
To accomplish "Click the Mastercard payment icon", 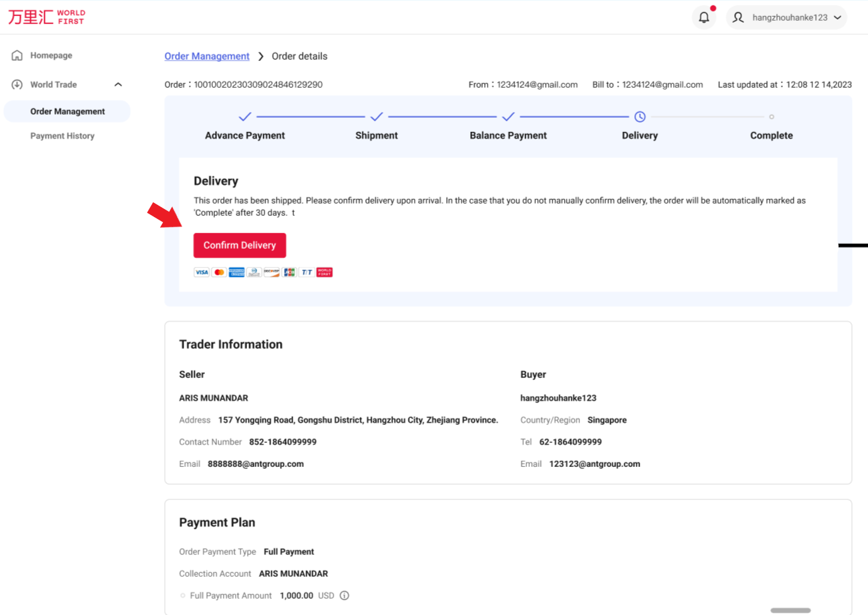I will pos(218,273).
